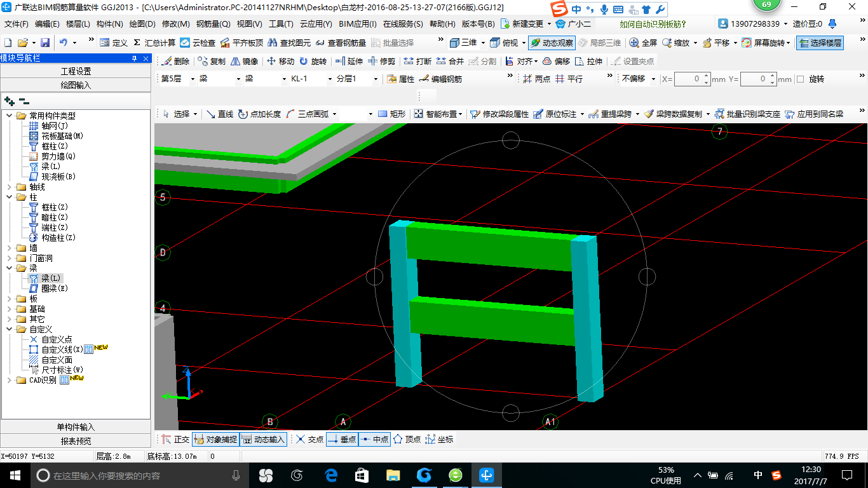Click 批量识别梁支座 batch identify supports
The image size is (868, 488).
[747, 114]
